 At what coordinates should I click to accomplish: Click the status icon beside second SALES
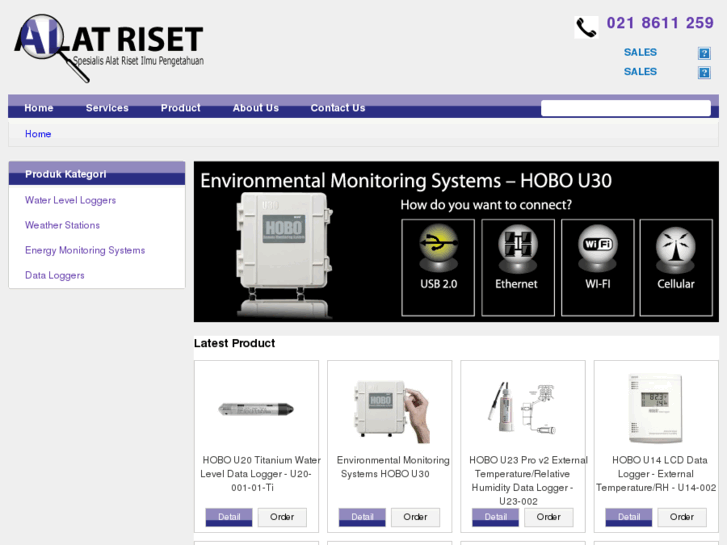(704, 73)
